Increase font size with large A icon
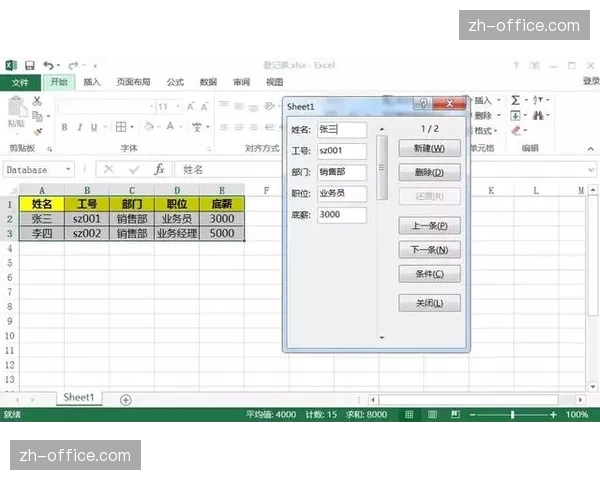Image resolution: width=600 pixels, height=480 pixels. pos(190,107)
